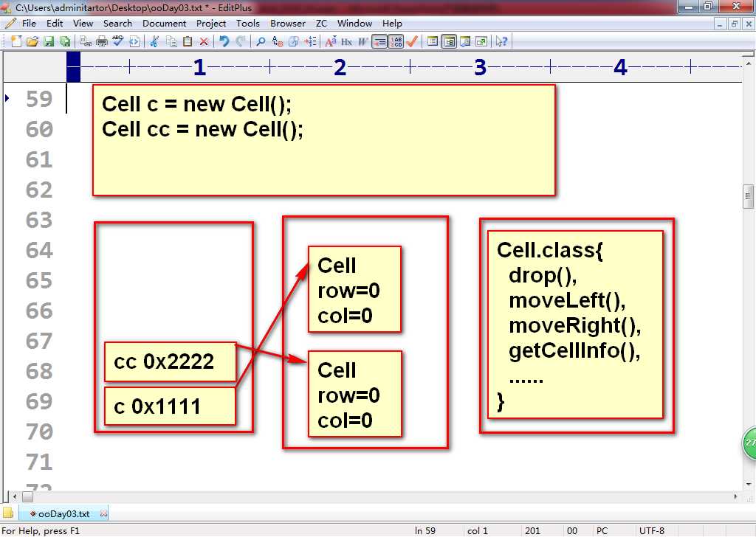Viewport: 756px width, 537px height.
Task: Open the Search menu
Action: (x=117, y=23)
